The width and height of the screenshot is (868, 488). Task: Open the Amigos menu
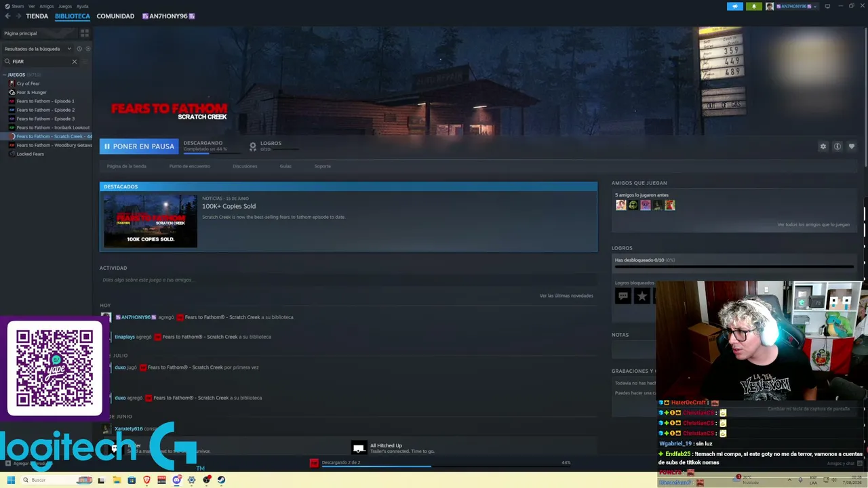click(46, 6)
